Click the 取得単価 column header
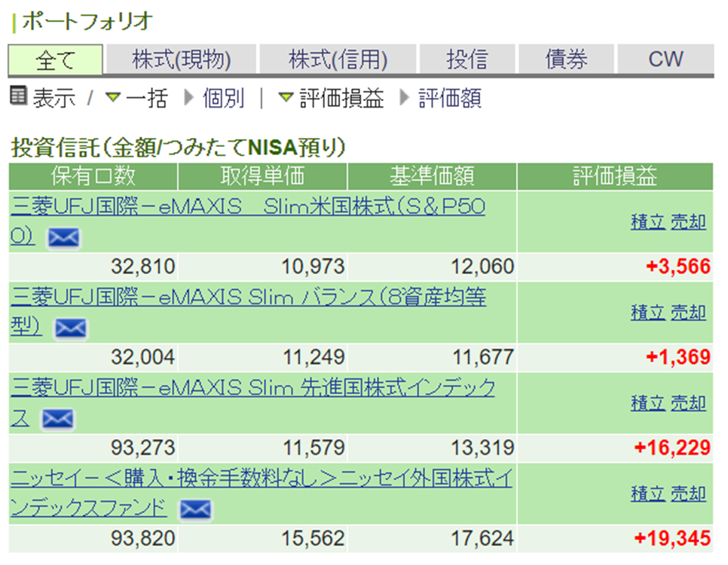Viewport: 728px width, 565px height. (263, 176)
